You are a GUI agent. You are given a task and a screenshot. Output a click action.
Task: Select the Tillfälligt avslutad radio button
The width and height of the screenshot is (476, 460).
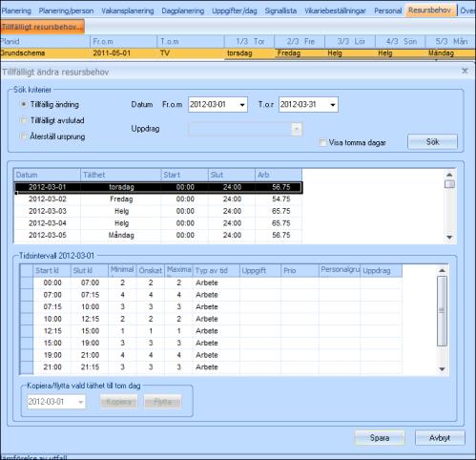coord(24,120)
